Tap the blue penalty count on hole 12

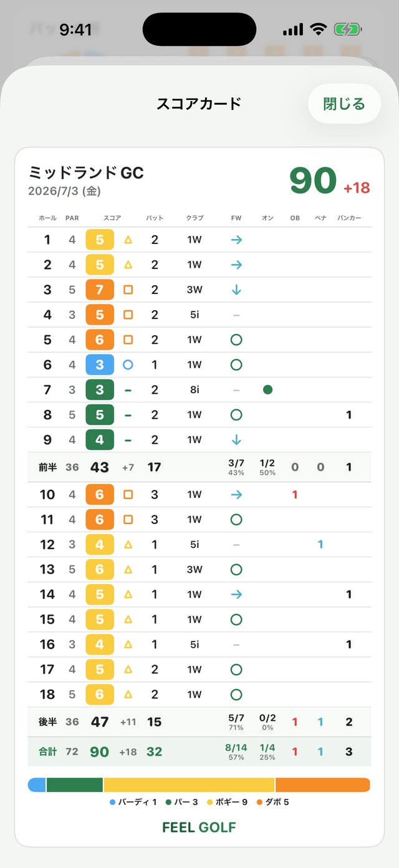pos(320,544)
